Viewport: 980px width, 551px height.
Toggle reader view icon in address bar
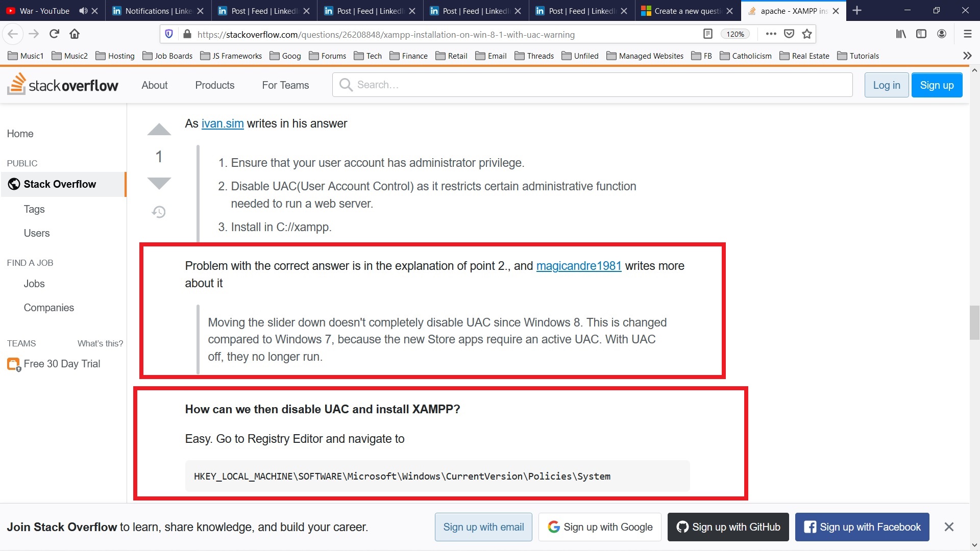pyautogui.click(x=707, y=34)
